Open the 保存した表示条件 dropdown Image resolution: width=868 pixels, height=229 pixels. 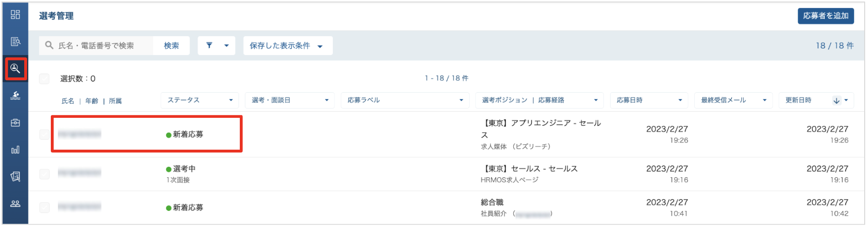pyautogui.click(x=288, y=46)
